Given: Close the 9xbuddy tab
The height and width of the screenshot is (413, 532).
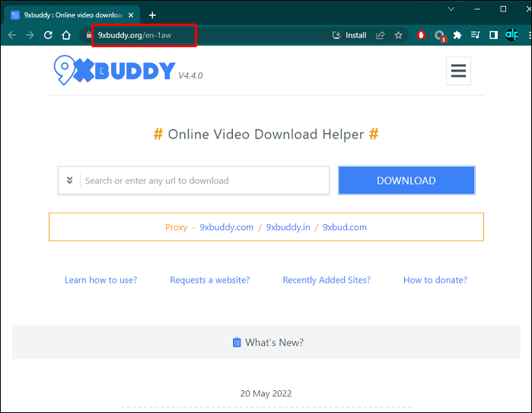Looking at the screenshot, I should [x=131, y=15].
